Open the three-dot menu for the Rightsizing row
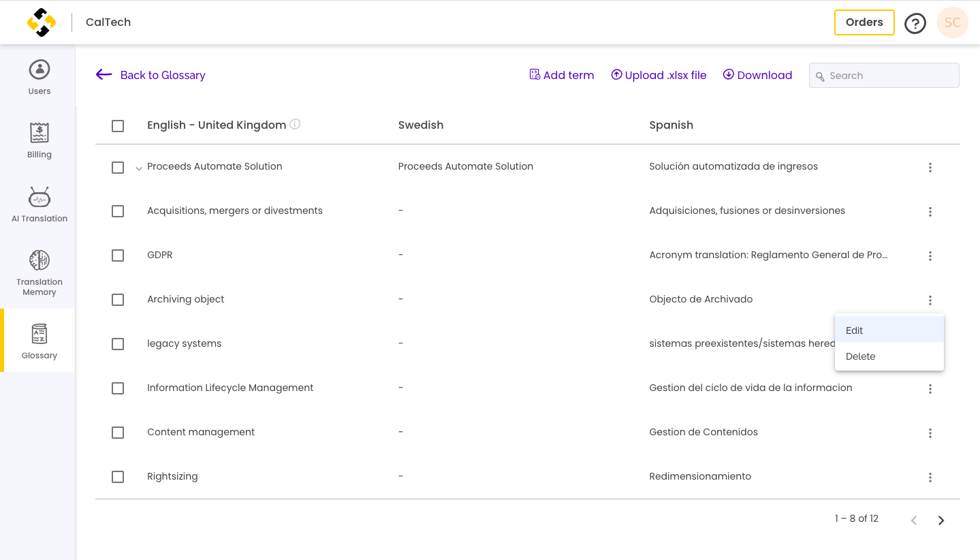Screen dimensions: 980x560 click(930, 478)
